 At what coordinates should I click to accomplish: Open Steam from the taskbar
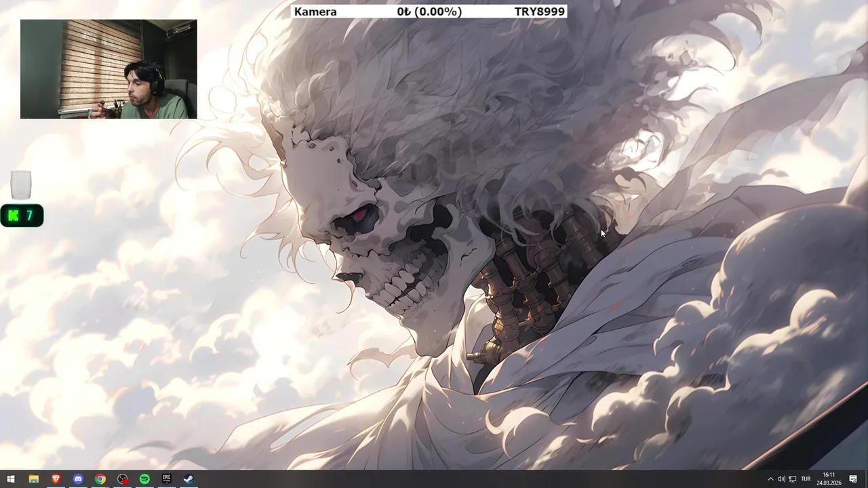click(x=189, y=479)
